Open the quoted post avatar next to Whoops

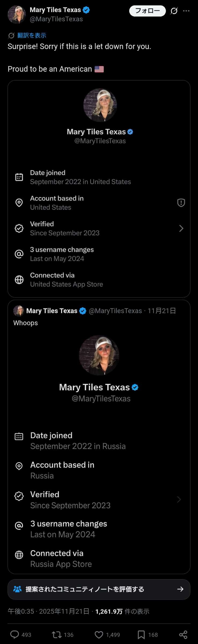click(x=19, y=311)
